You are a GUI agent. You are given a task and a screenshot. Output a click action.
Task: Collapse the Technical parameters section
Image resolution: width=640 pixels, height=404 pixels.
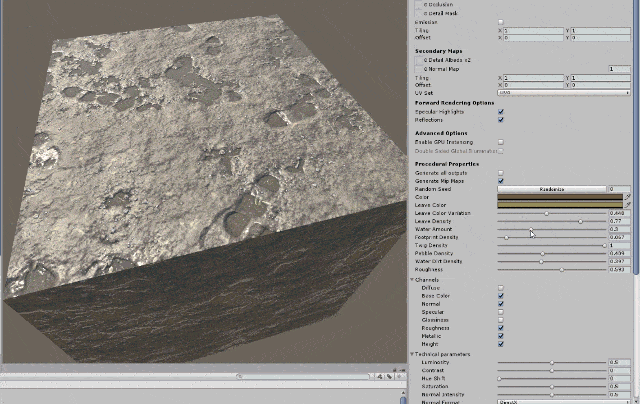413,354
